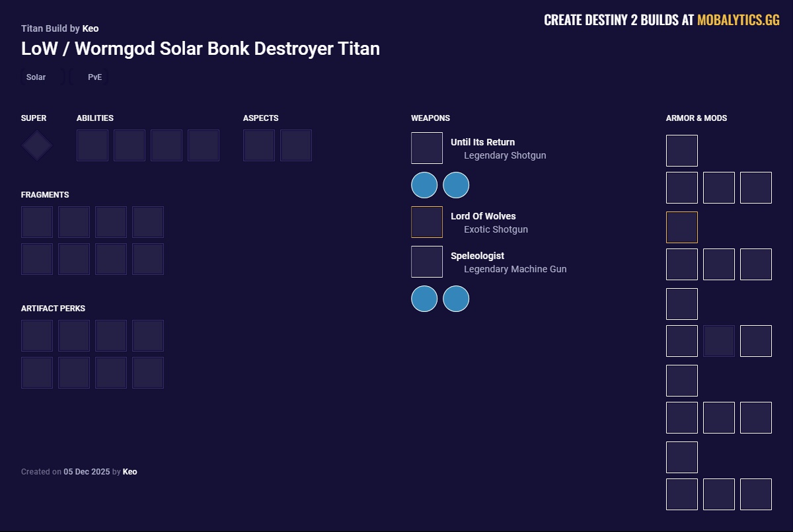This screenshot has width=793, height=532.
Task: Open the second Aspects slot
Action: tap(295, 145)
